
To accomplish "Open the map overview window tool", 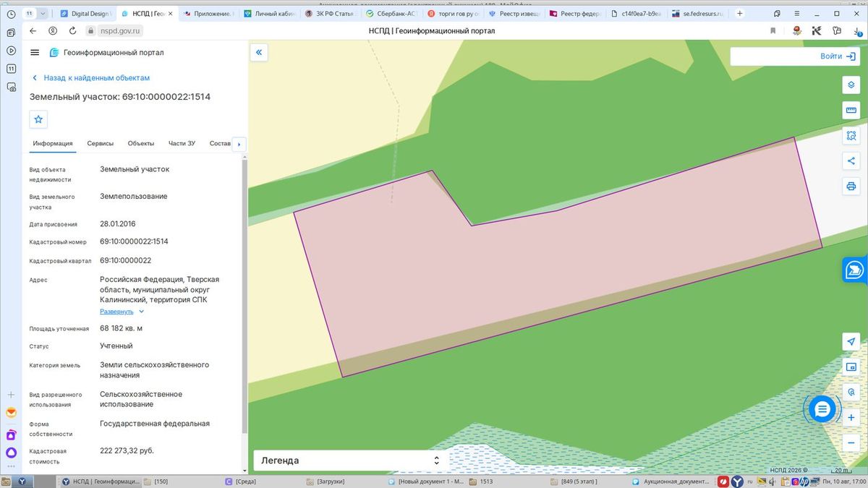I will pos(851,367).
